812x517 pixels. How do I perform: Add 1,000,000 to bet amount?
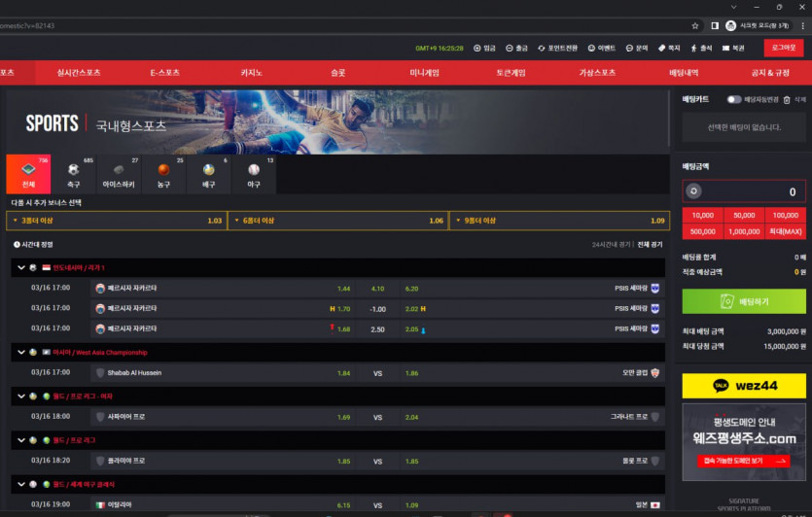(x=744, y=232)
